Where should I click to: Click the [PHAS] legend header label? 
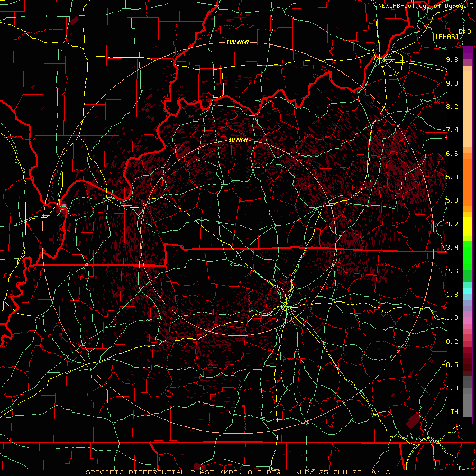pyautogui.click(x=447, y=36)
